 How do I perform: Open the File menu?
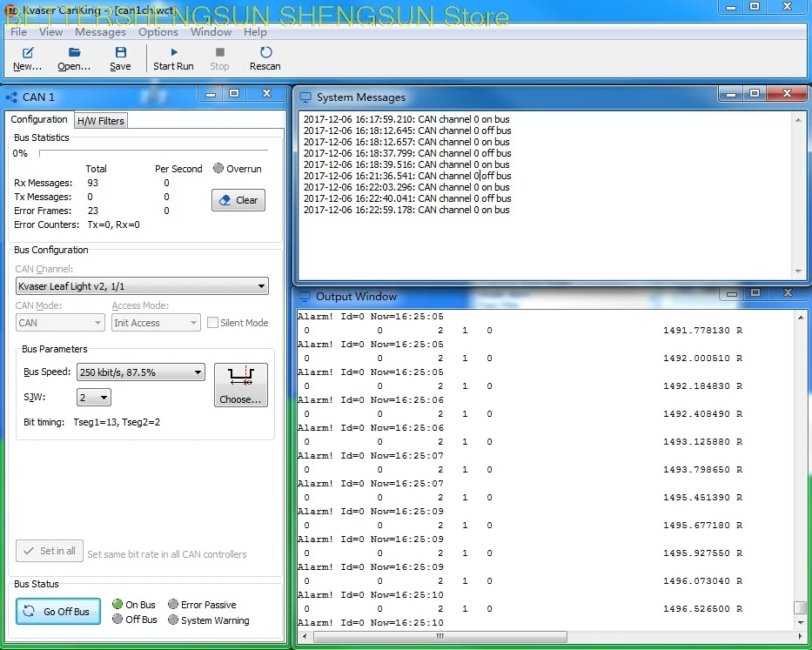pos(18,32)
